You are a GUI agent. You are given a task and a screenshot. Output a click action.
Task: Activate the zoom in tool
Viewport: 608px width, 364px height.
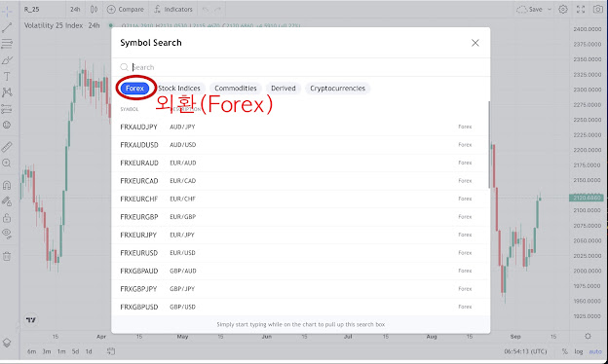(x=7, y=163)
